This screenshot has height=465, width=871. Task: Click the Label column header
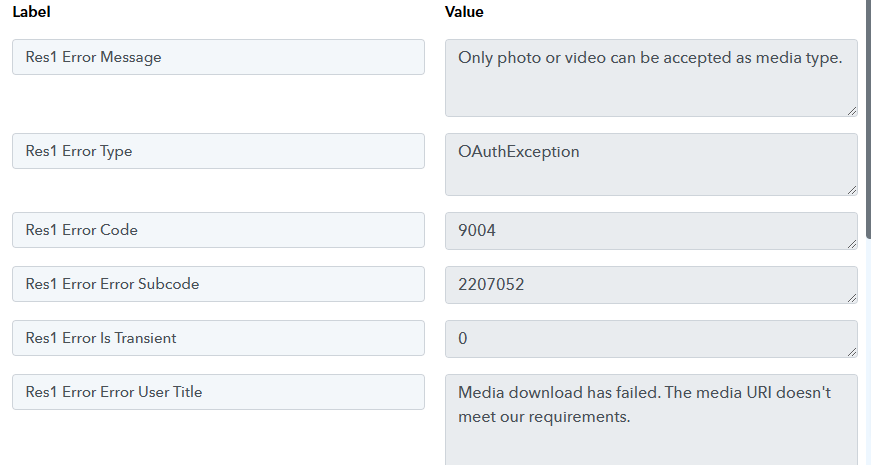point(32,12)
